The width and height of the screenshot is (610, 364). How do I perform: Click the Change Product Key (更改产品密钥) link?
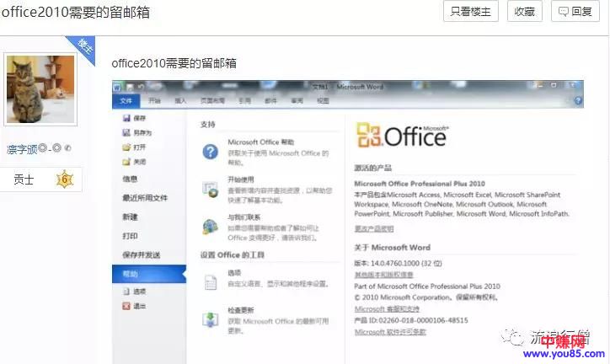pyautogui.click(x=373, y=228)
